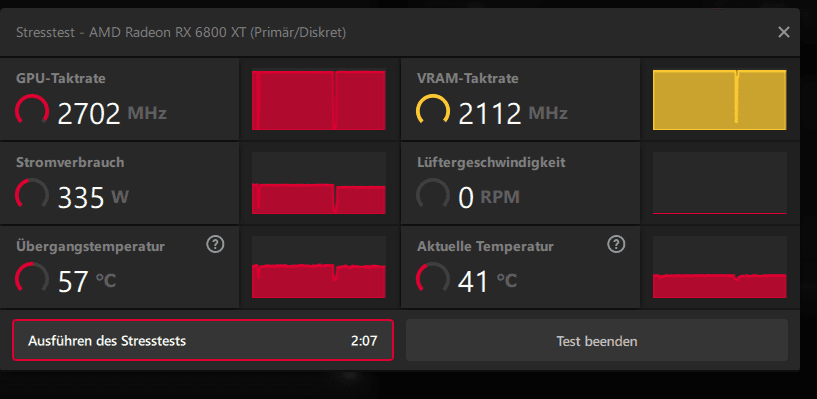Click the elapsed time 2:07
Image resolution: width=817 pixels, height=399 pixels.
pyautogui.click(x=364, y=341)
